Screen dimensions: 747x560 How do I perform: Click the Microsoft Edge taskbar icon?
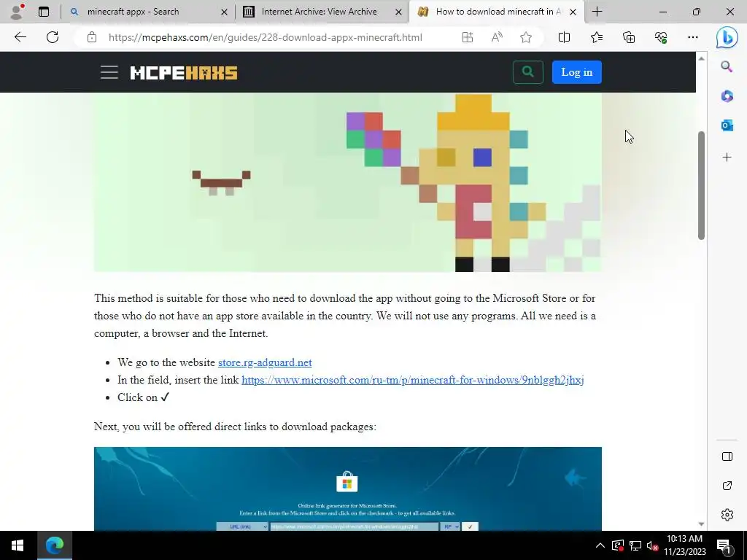coord(54,545)
